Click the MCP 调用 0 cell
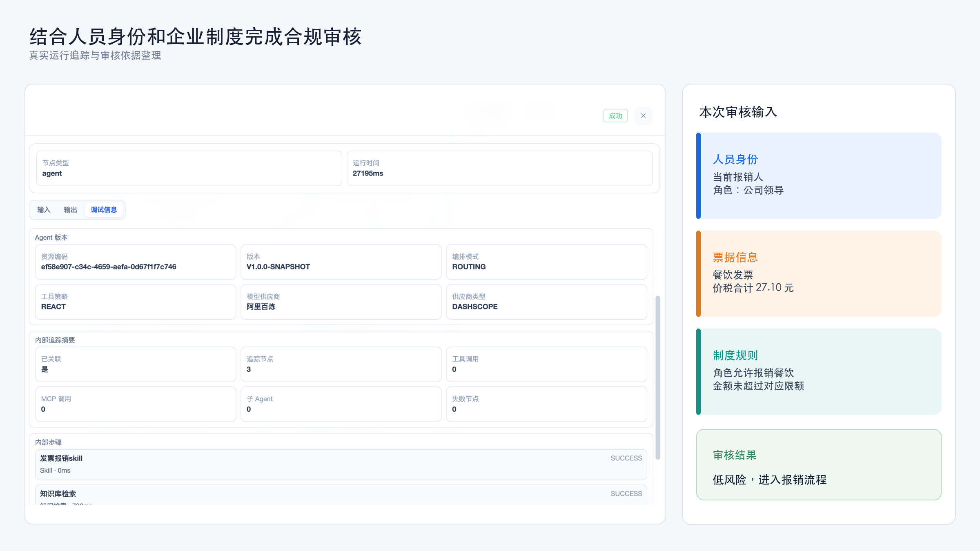This screenshot has height=551, width=980. [x=136, y=404]
